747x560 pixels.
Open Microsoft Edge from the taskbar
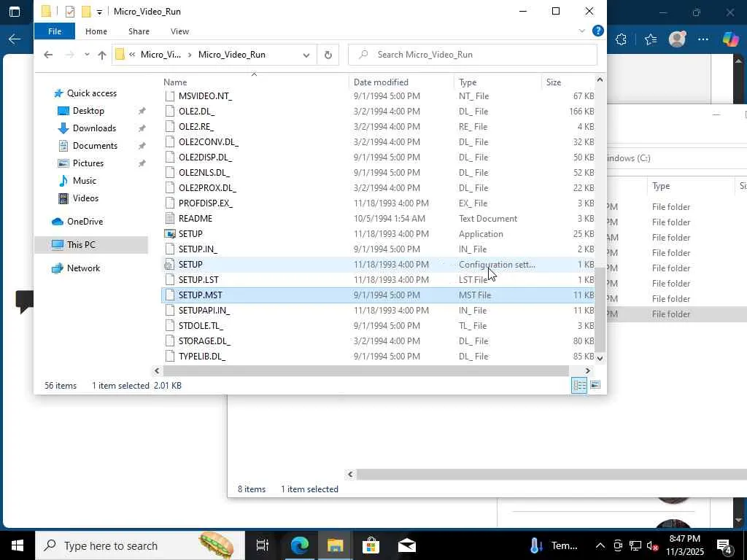[x=299, y=545]
